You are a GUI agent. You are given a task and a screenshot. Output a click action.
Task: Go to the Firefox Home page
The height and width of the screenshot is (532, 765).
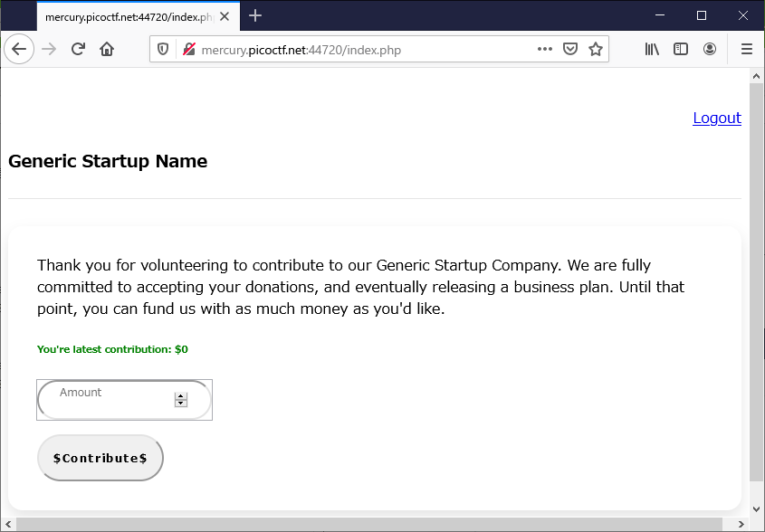(107, 50)
